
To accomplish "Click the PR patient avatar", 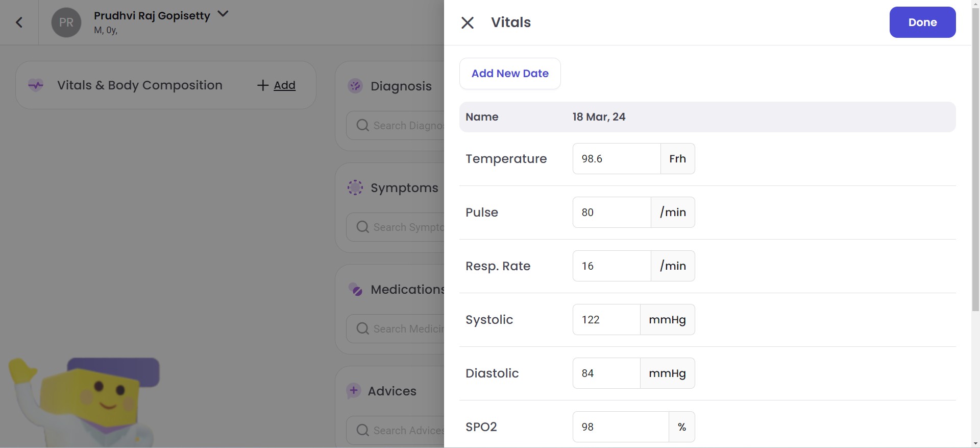I will [x=66, y=22].
